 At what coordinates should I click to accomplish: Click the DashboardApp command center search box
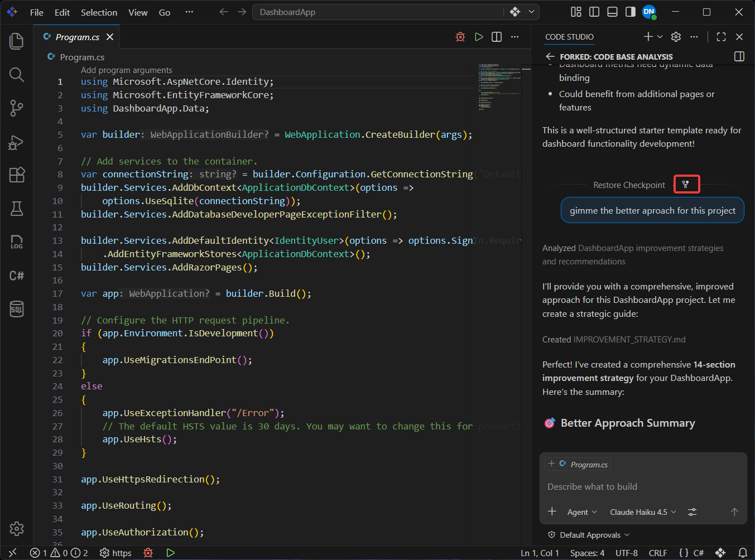pyautogui.click(x=378, y=12)
